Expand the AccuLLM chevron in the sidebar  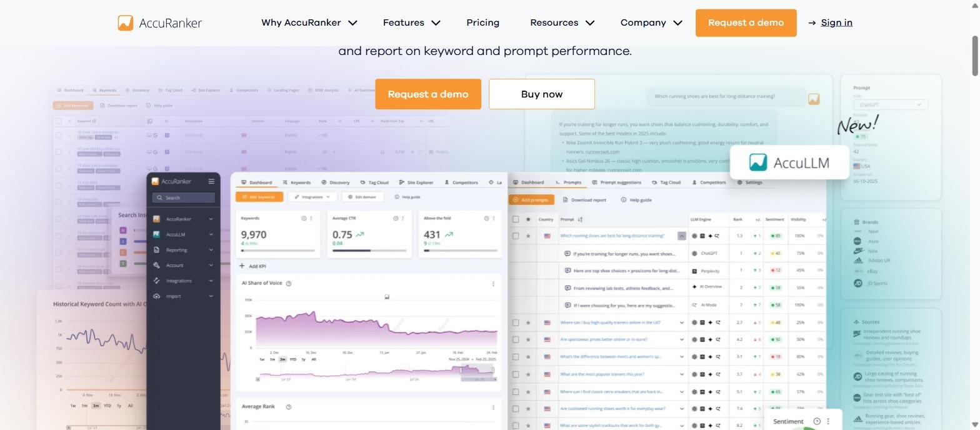pos(211,234)
